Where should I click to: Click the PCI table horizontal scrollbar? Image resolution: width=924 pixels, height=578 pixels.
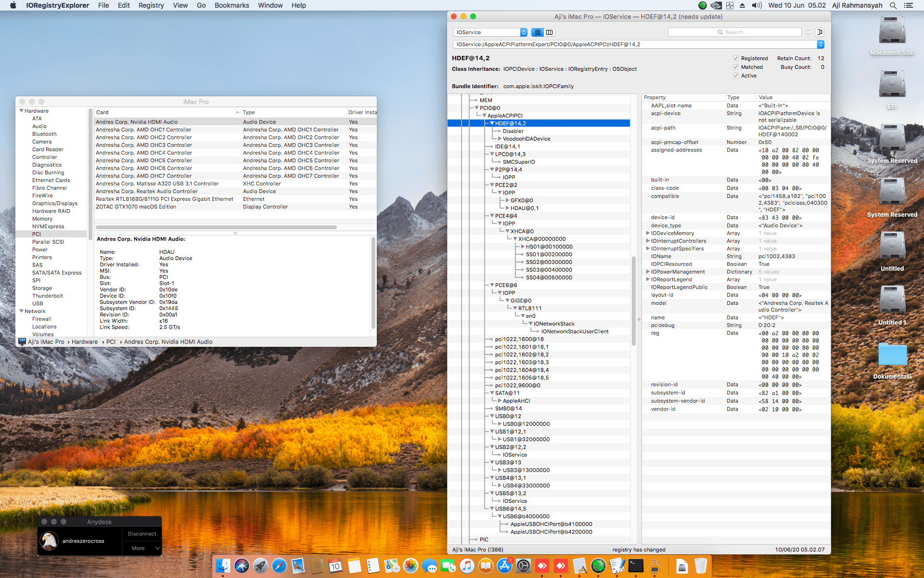(x=216, y=227)
